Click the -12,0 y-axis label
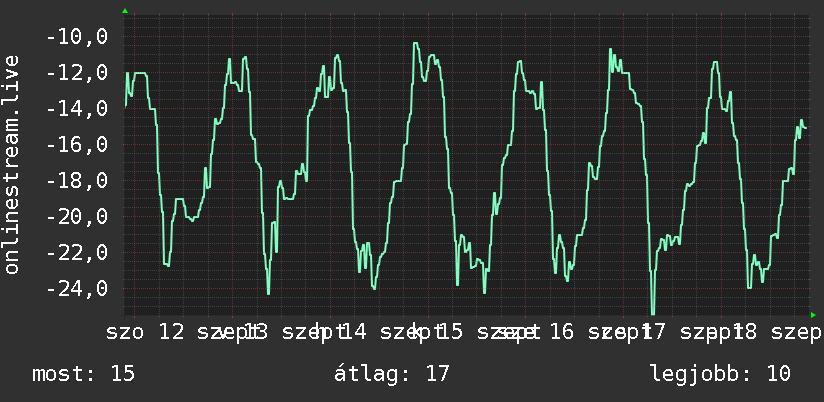 coord(77,73)
